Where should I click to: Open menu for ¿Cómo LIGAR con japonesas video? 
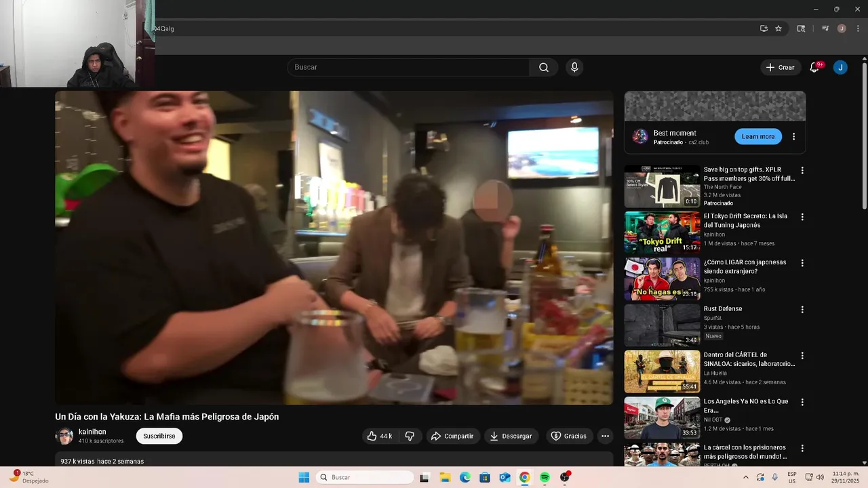click(802, 263)
